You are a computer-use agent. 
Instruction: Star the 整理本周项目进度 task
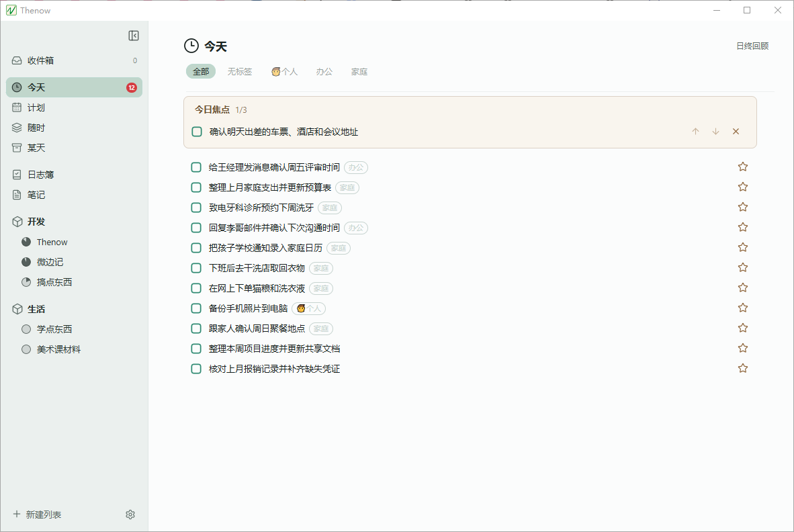[743, 348]
